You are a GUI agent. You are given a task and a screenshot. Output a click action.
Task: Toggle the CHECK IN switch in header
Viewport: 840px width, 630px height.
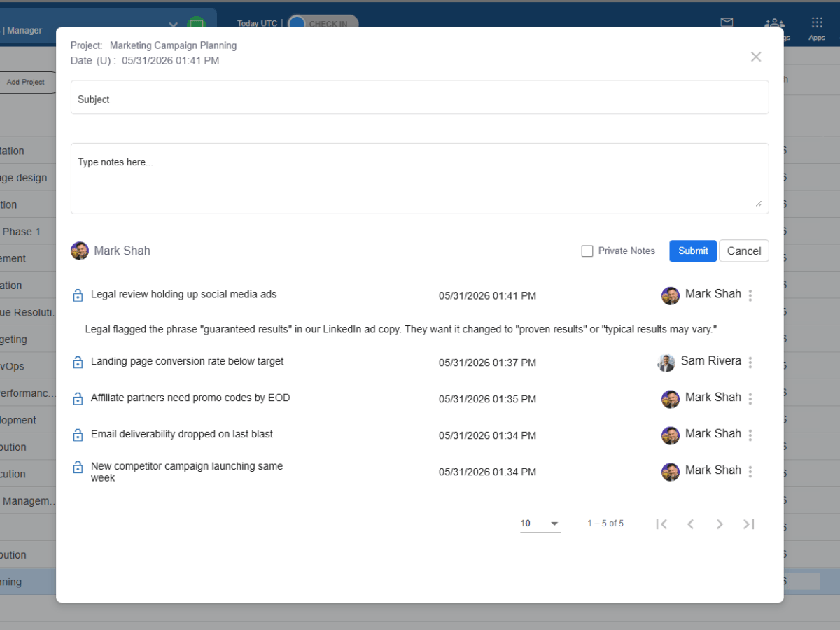(x=323, y=23)
